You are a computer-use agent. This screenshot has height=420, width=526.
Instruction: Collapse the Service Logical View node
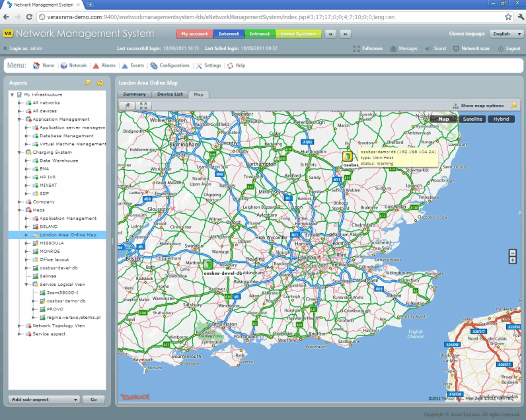pos(26,284)
